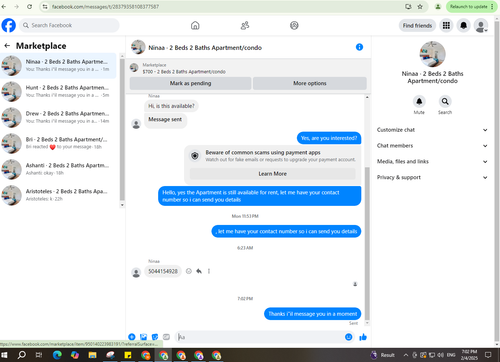Focus the Search Facebook field
500x362 pixels.
(x=69, y=25)
